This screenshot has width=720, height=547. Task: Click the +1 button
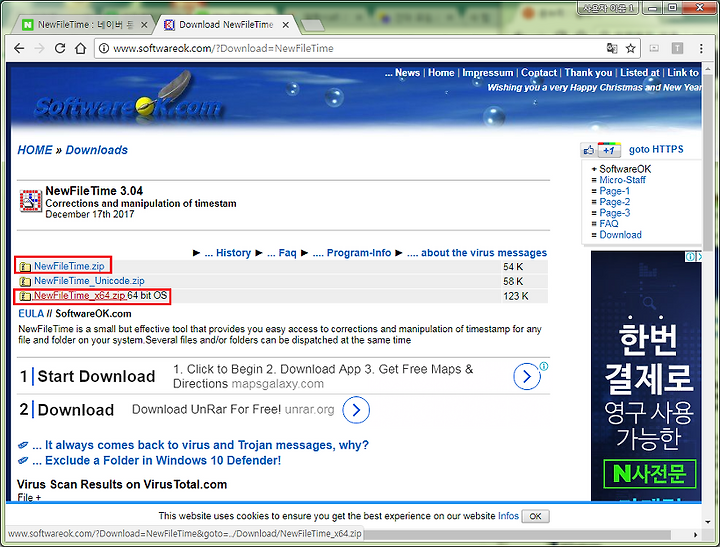pyautogui.click(x=609, y=150)
